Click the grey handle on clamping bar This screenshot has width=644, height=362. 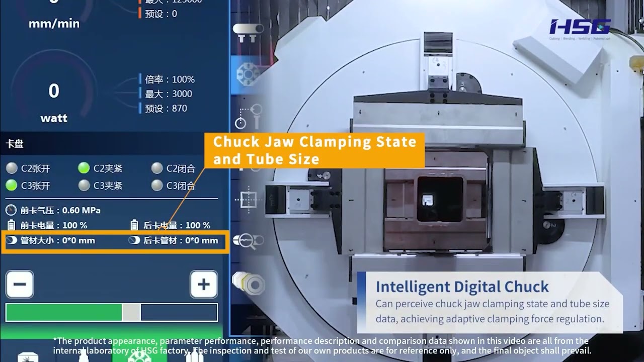pyautogui.click(x=131, y=312)
